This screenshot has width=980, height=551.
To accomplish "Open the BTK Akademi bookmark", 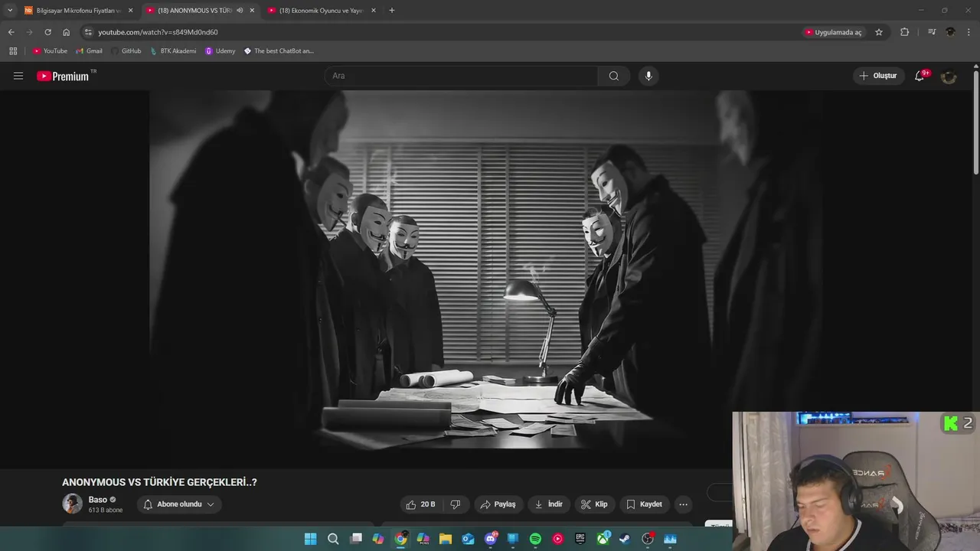I will tap(172, 51).
